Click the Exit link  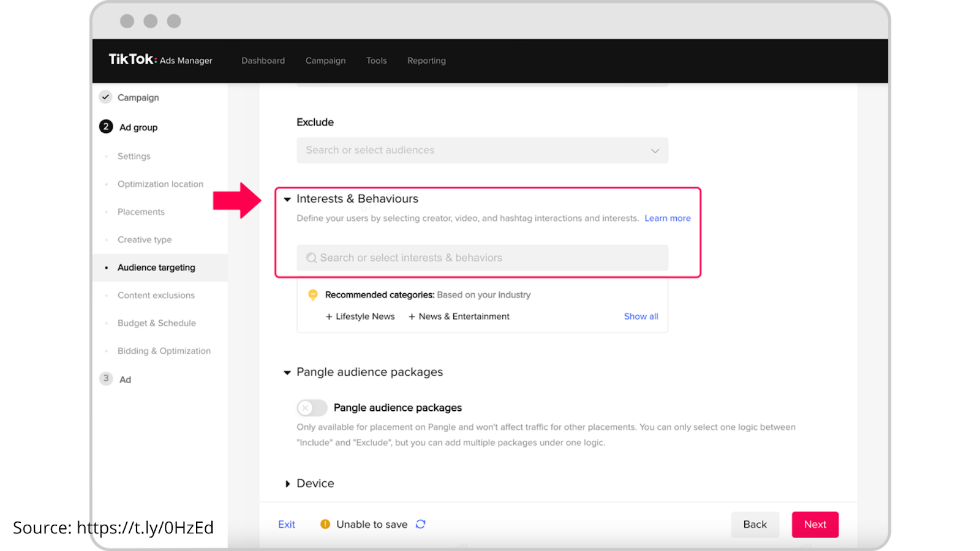[287, 524]
